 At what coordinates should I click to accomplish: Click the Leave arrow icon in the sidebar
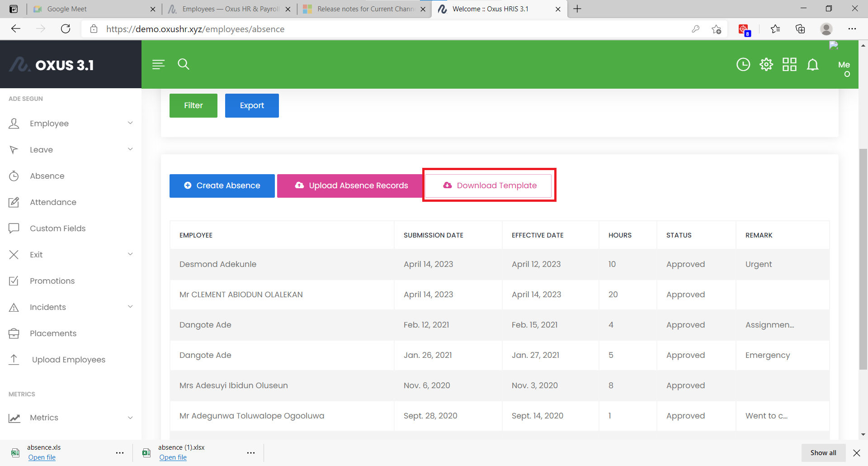pos(14,150)
